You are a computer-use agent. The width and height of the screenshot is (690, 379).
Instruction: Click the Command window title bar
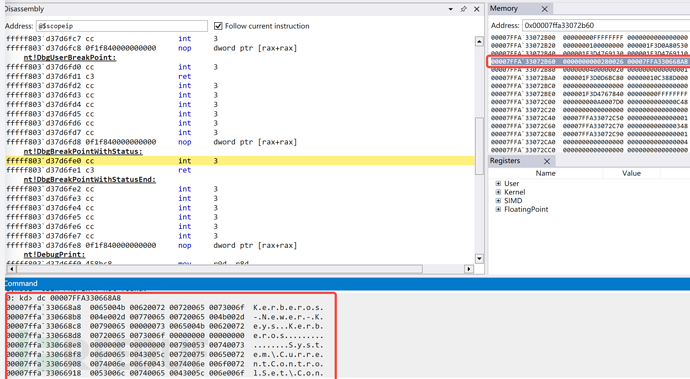click(x=347, y=283)
